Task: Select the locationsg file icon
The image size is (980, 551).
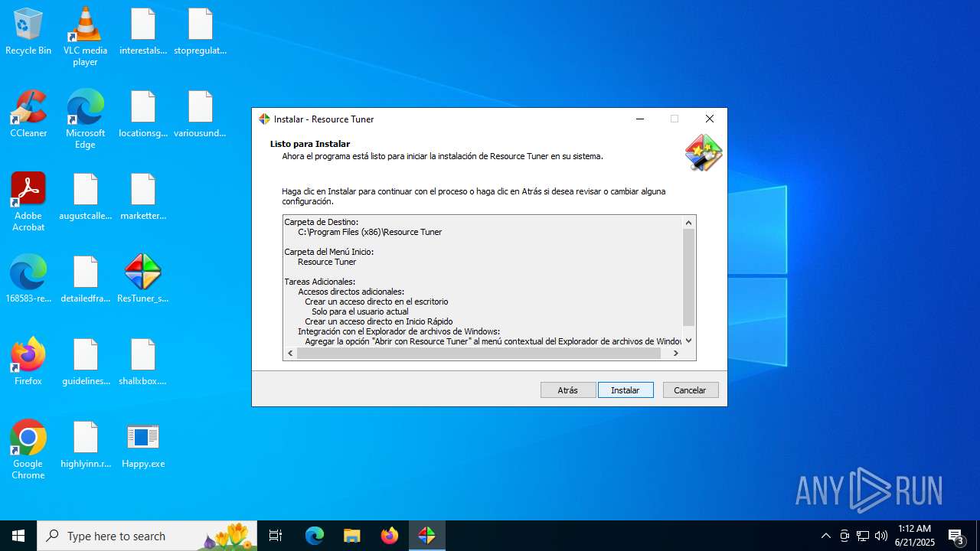Action: click(x=143, y=113)
